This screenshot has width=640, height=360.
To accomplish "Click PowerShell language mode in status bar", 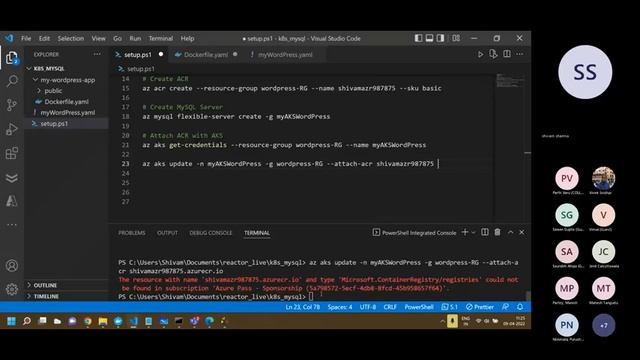I will coord(419,307).
